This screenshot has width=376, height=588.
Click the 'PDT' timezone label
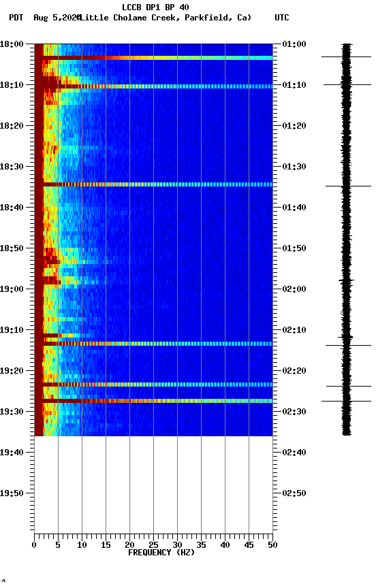click(16, 18)
